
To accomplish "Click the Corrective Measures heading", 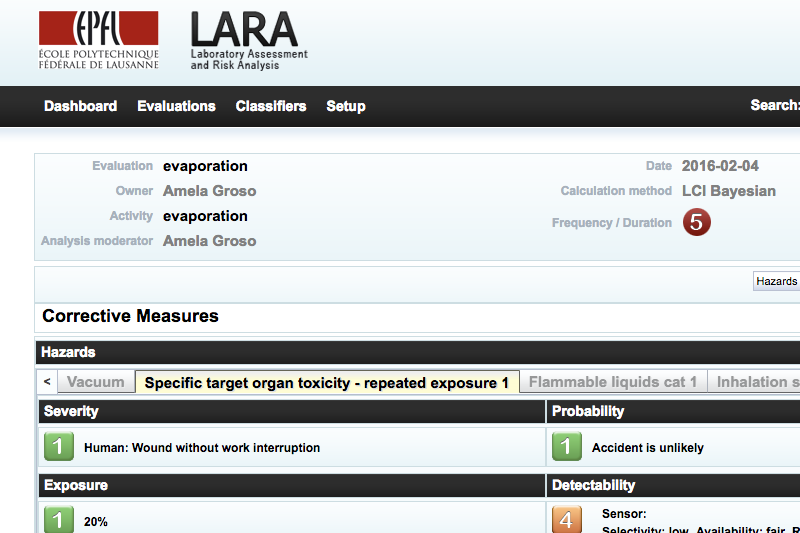I will click(130, 316).
